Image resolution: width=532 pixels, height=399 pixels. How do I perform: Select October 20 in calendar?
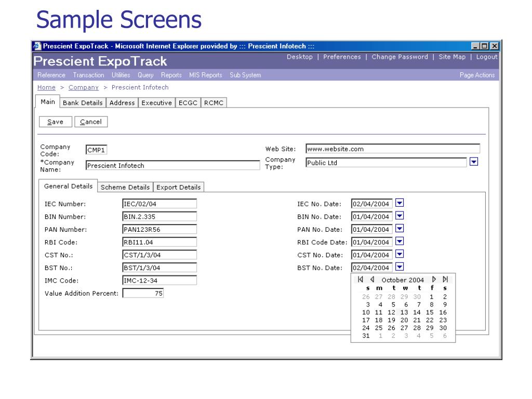404,320
